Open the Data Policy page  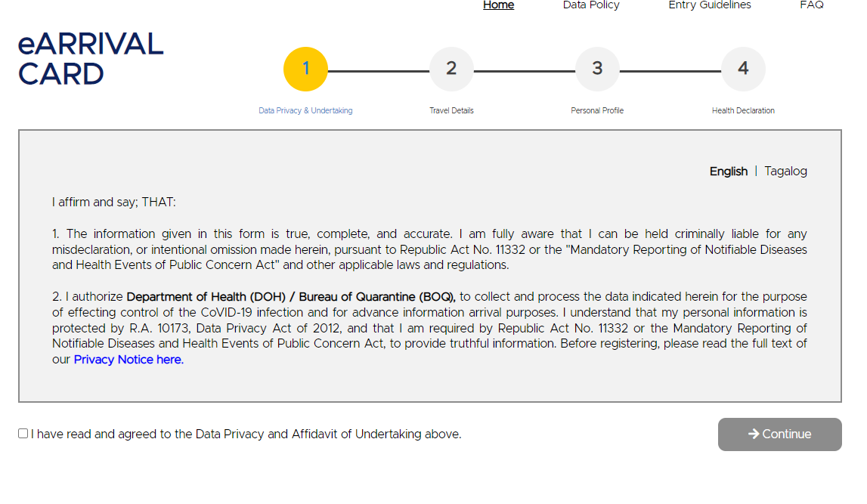click(x=591, y=5)
